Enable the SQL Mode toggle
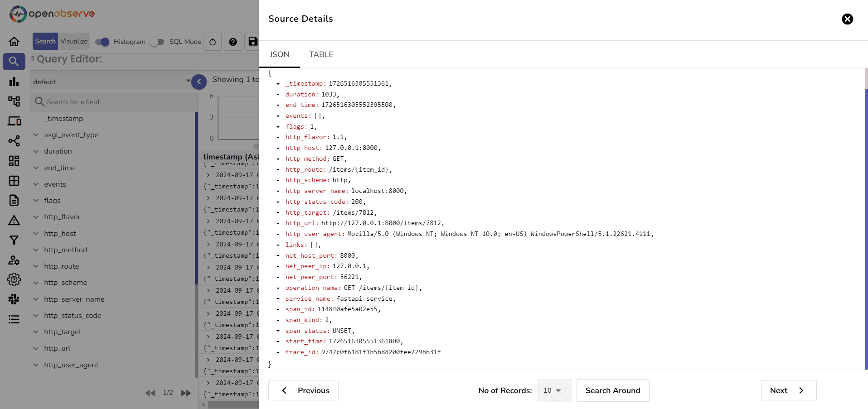The width and height of the screenshot is (868, 409). click(158, 42)
